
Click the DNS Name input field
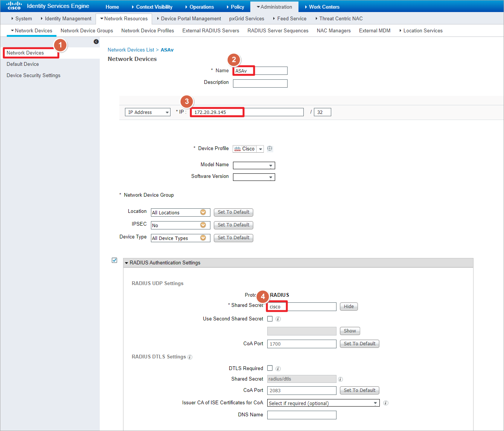pos(301,415)
